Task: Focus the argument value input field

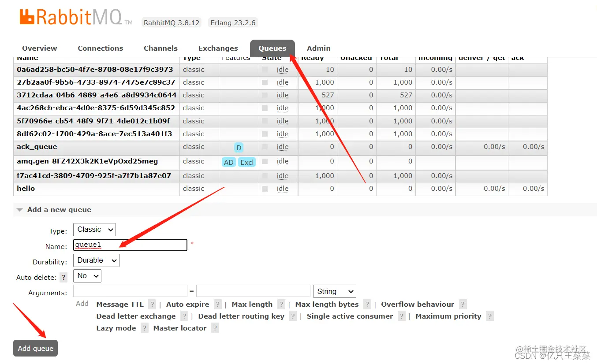Action: coord(253,291)
